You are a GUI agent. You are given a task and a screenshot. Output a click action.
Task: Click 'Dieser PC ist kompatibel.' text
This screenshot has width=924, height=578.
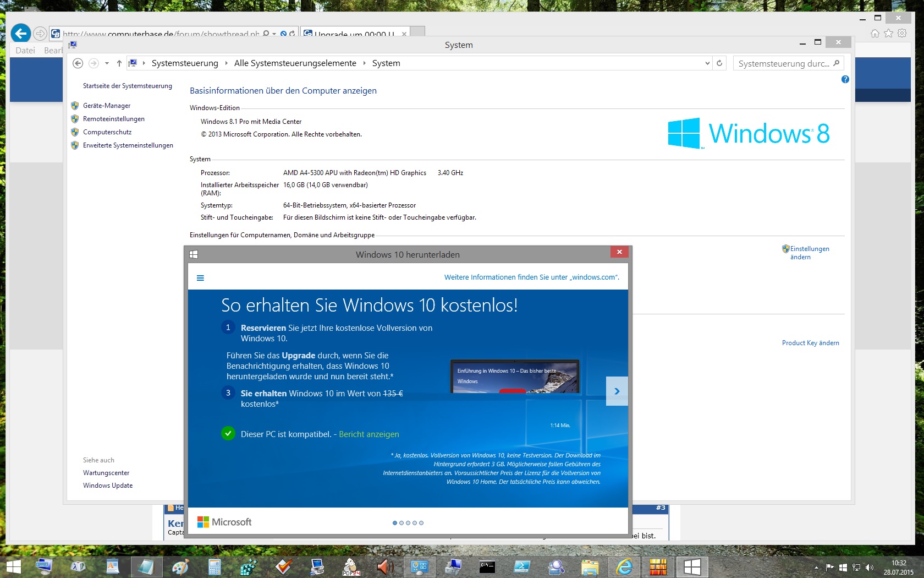[286, 434]
